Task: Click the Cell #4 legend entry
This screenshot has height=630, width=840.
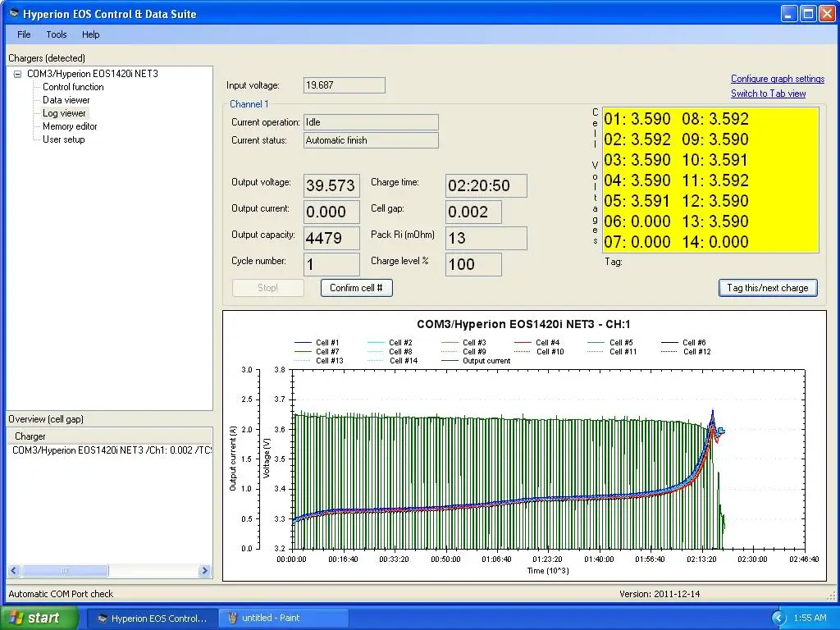Action: (x=537, y=342)
